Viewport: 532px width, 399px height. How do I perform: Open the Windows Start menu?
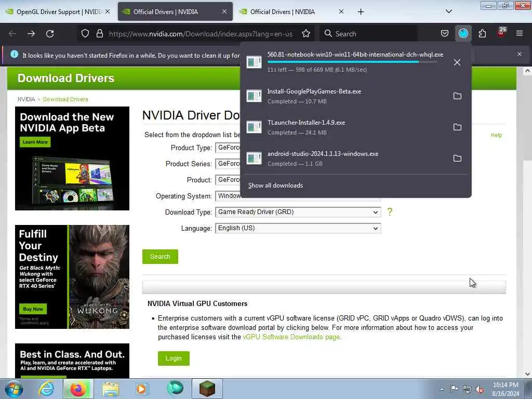pyautogui.click(x=14, y=389)
